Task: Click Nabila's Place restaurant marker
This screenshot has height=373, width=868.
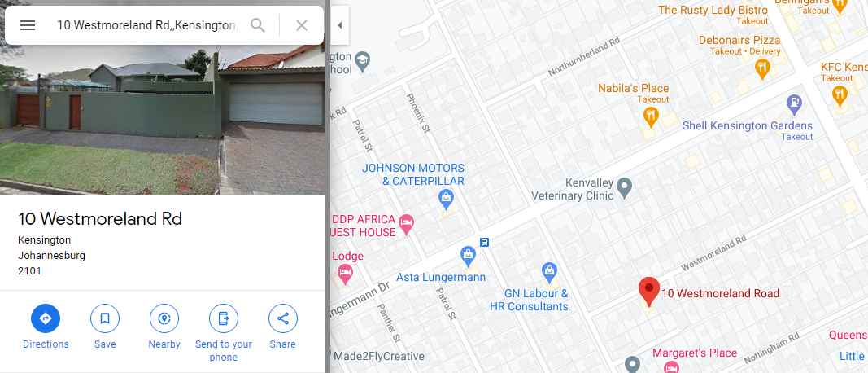Action: (651, 116)
